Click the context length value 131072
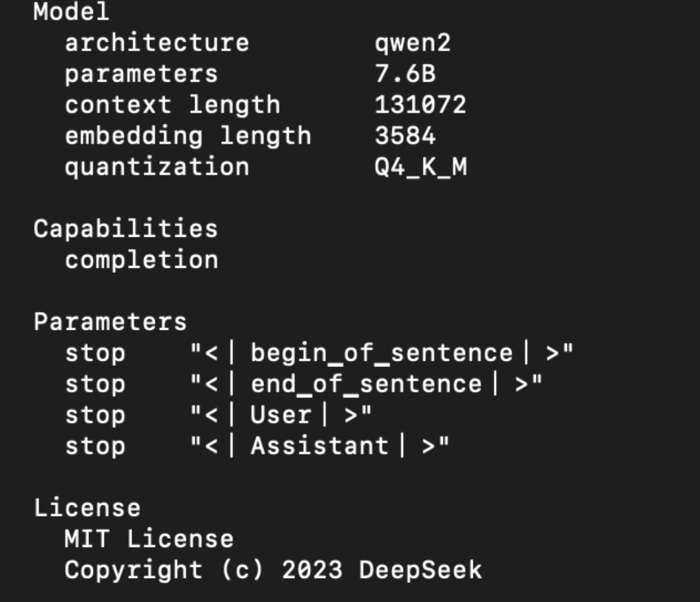 (x=420, y=105)
